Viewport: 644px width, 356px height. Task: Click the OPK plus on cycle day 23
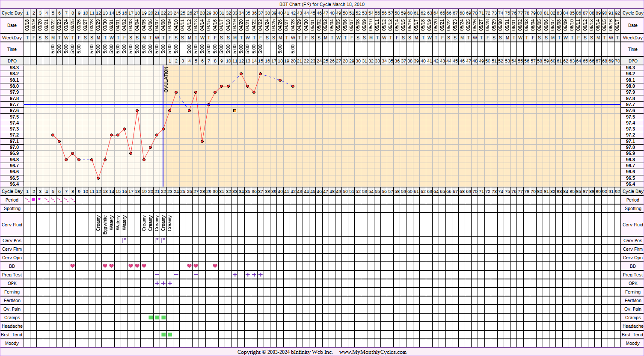(x=170, y=283)
